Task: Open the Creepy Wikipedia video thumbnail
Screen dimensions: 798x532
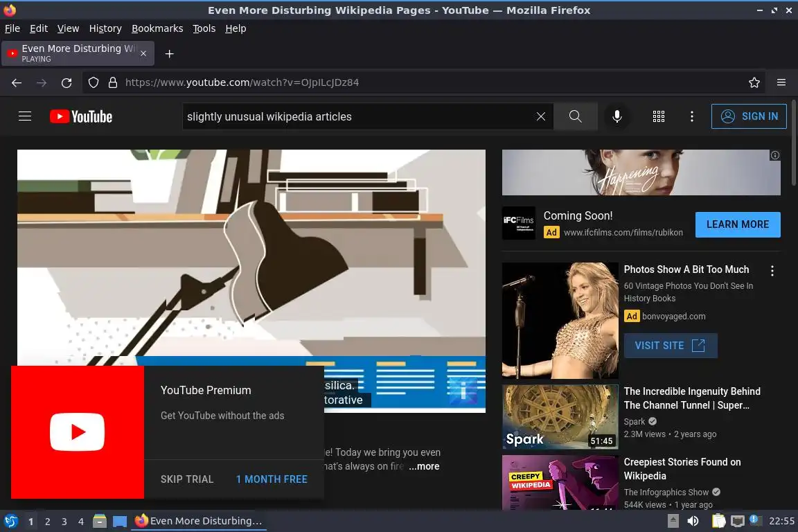Action: [560, 483]
